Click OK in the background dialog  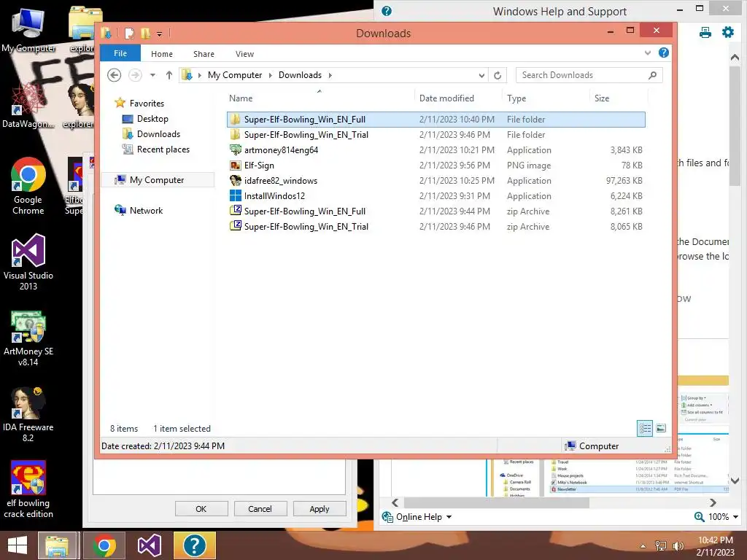coord(201,508)
